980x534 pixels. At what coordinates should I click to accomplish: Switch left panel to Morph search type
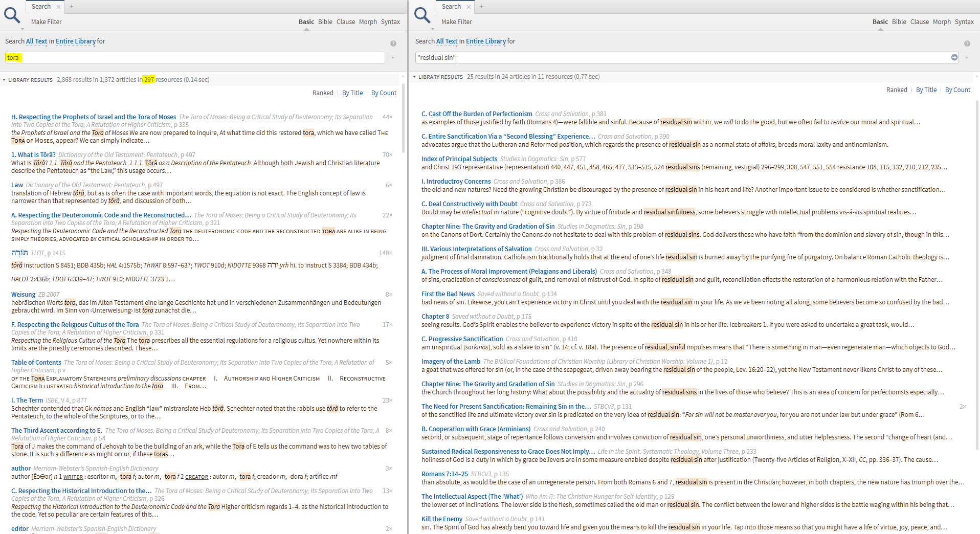click(368, 22)
